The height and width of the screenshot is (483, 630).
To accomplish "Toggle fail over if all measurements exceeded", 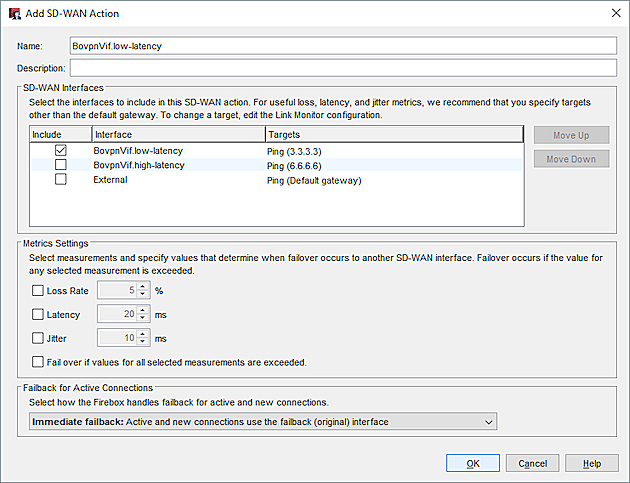I will (x=38, y=362).
